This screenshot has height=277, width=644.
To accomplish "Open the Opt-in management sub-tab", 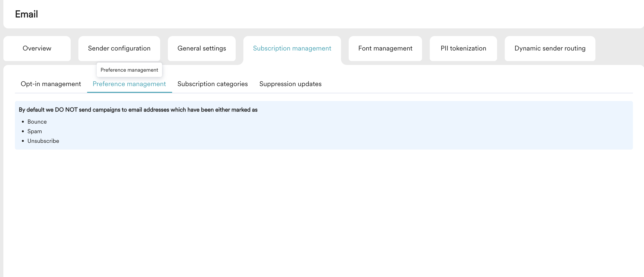I will pyautogui.click(x=51, y=84).
